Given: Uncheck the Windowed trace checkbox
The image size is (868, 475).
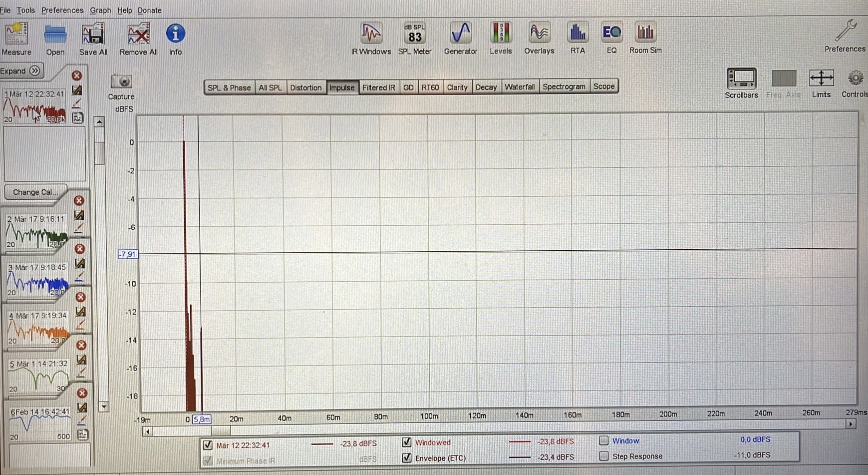Looking at the screenshot, I should [x=407, y=443].
